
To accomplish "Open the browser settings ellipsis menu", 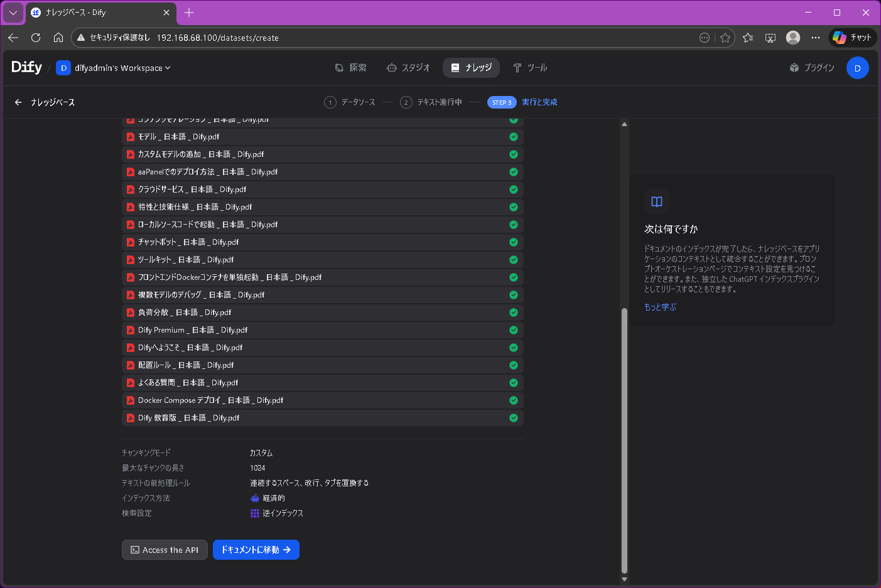I will (x=816, y=38).
